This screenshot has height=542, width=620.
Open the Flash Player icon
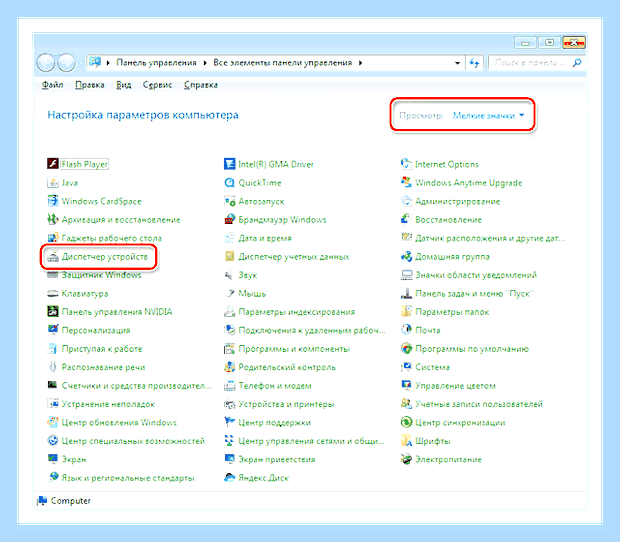coord(53,164)
